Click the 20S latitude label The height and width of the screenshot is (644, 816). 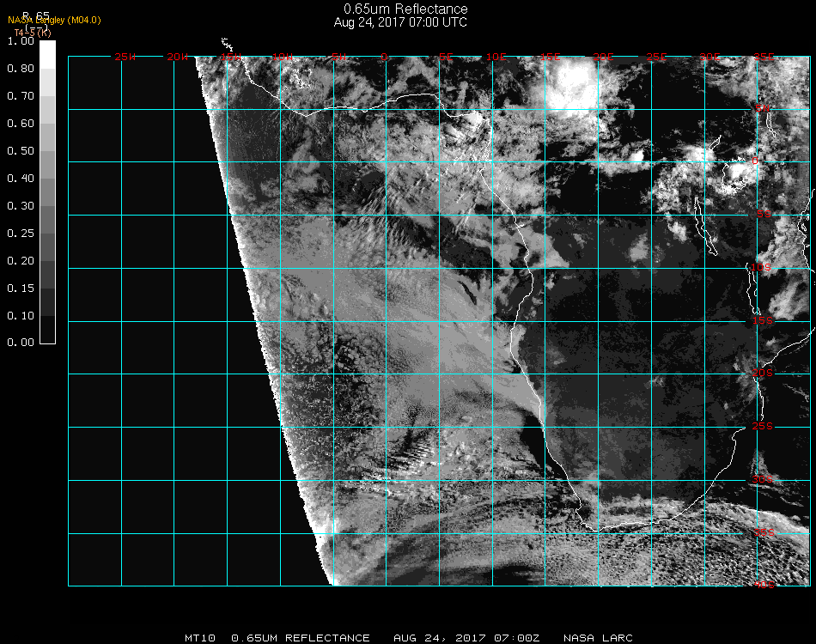763,373
